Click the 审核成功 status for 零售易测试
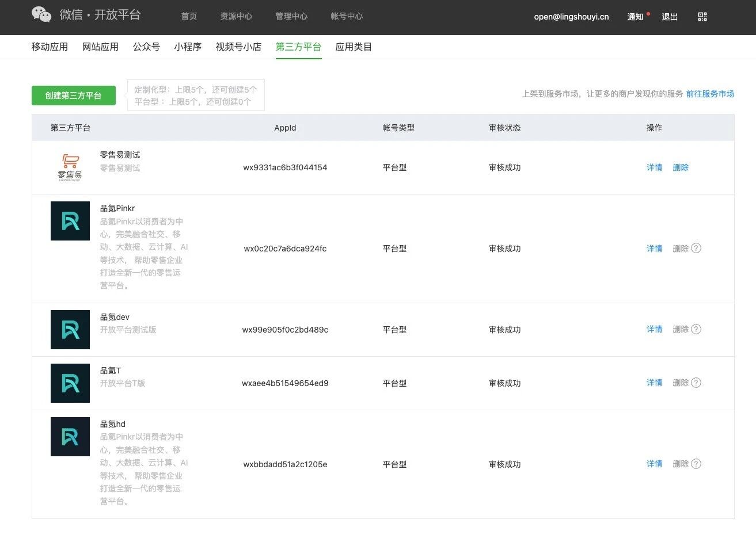 pyautogui.click(x=504, y=167)
